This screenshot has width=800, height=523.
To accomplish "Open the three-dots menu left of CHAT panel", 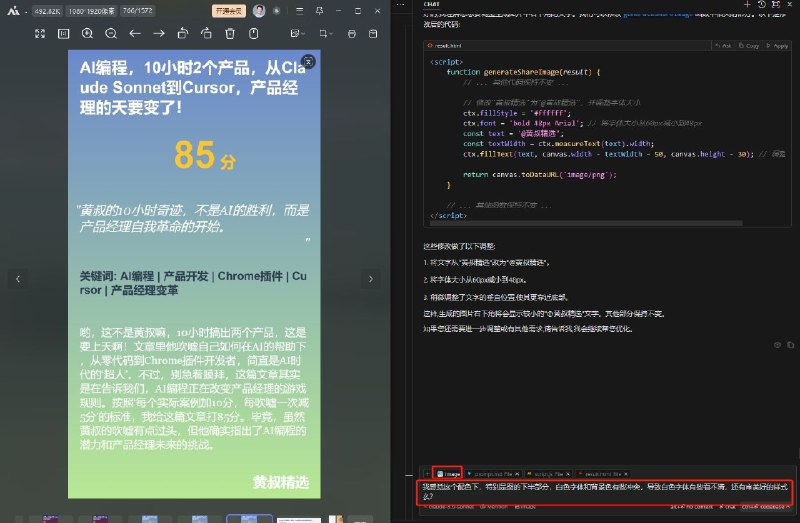I will click(401, 5).
